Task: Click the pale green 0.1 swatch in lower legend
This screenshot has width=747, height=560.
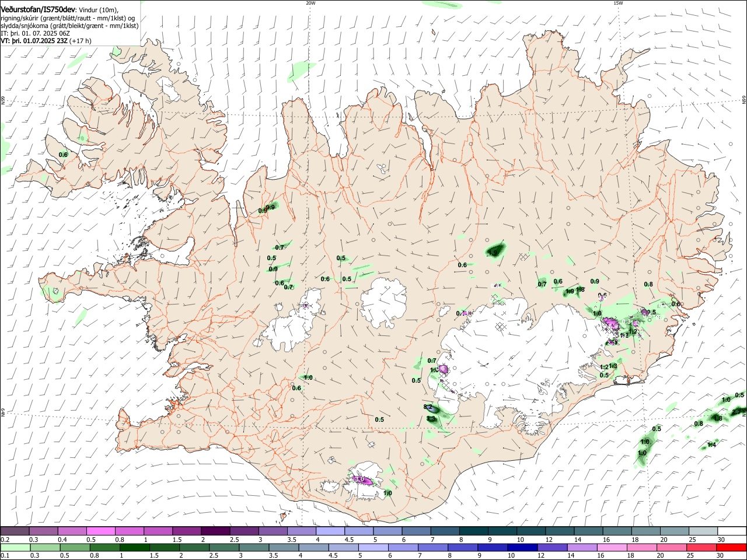Action: (15, 547)
